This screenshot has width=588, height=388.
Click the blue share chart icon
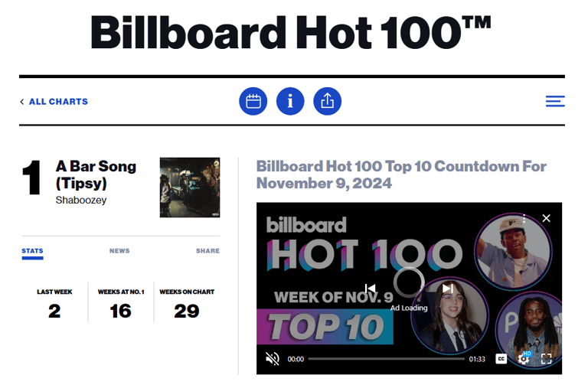pos(327,101)
